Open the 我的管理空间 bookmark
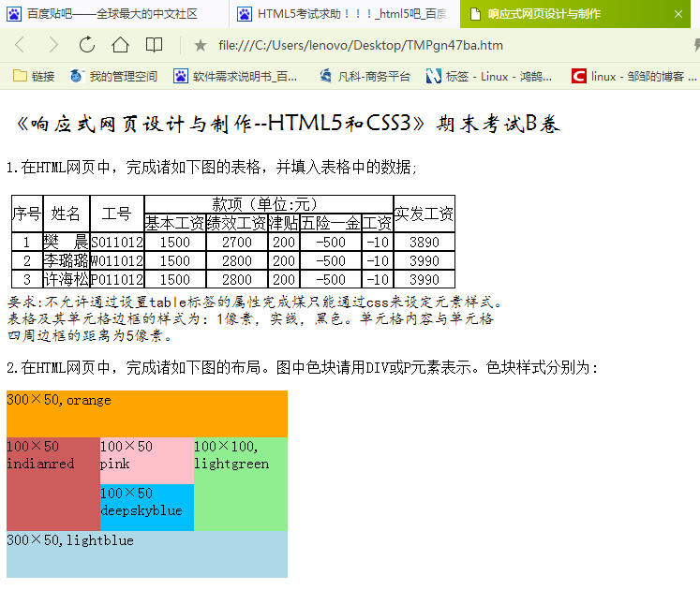The width and height of the screenshot is (700, 605). tap(113, 76)
